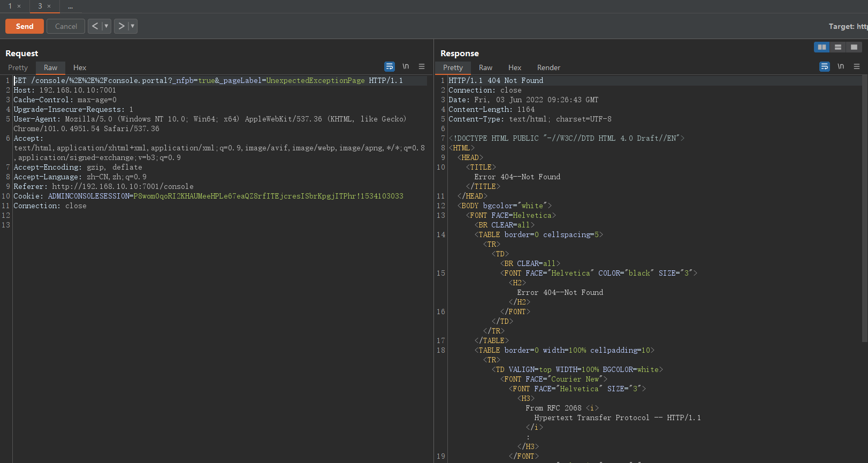Click the Accept-Encoding: gzip, deflate line
This screenshot has width=868, height=463.
[x=78, y=167]
